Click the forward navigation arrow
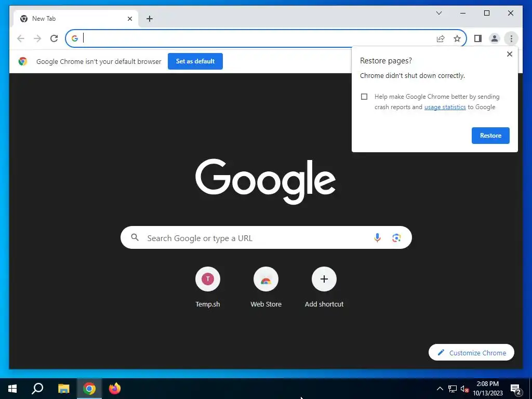Viewport: 532px width, 399px height. pyautogui.click(x=37, y=38)
